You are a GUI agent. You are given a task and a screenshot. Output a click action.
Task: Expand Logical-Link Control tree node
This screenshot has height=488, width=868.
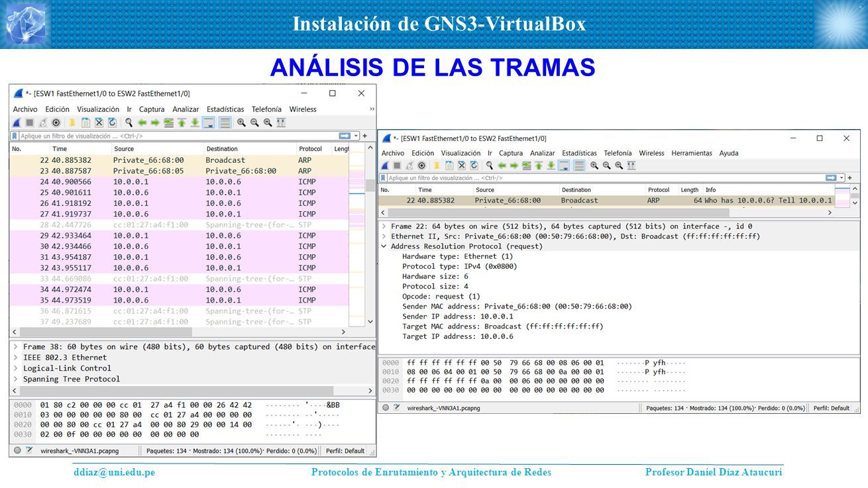(15, 368)
